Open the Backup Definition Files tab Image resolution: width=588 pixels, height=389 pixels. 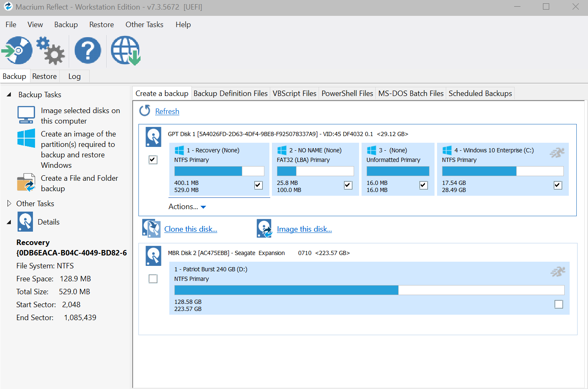pyautogui.click(x=231, y=93)
